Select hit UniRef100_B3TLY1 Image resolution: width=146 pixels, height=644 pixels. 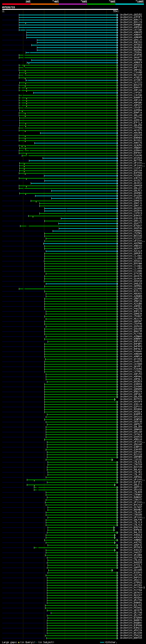click(x=131, y=291)
